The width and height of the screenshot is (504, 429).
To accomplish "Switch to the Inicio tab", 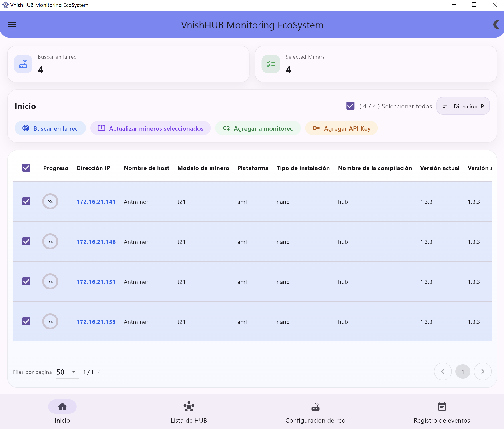I will tap(62, 412).
